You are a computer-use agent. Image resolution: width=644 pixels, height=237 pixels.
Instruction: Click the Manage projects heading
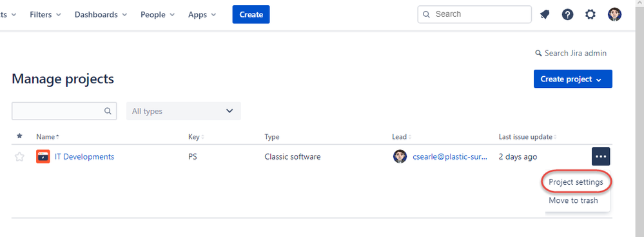click(x=63, y=79)
